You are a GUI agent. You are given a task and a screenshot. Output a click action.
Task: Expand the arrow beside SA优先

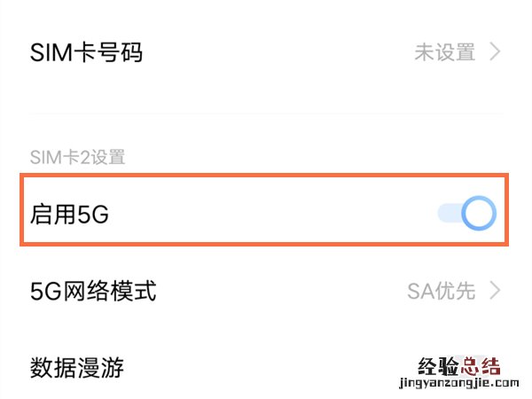(x=496, y=290)
